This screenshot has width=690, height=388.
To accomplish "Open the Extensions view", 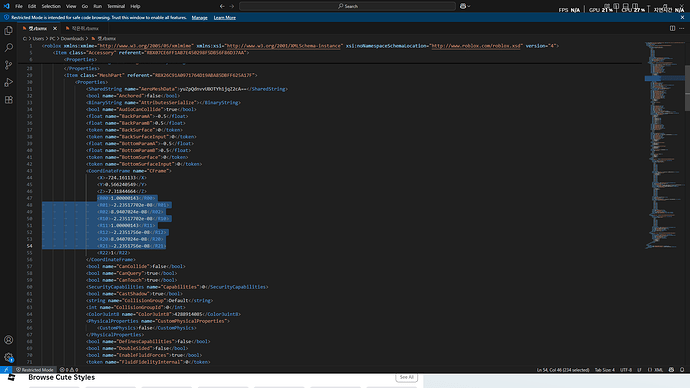I will (8, 100).
